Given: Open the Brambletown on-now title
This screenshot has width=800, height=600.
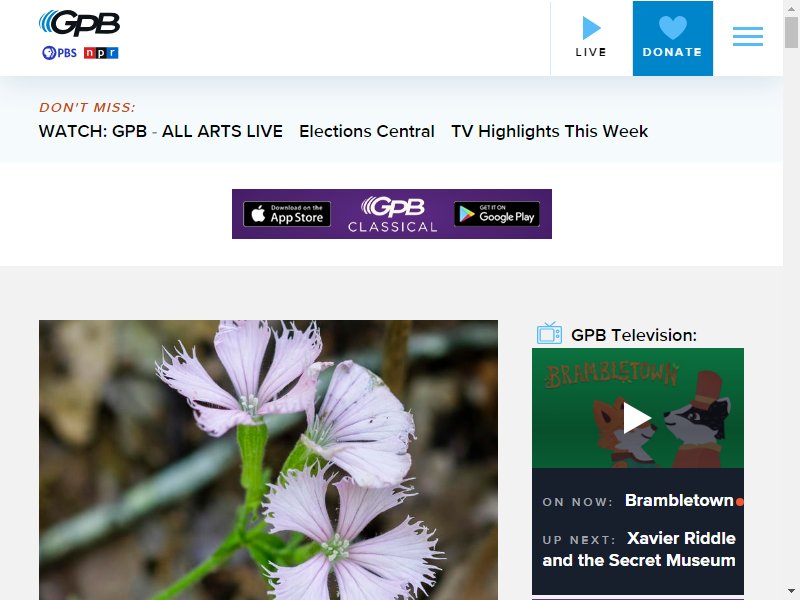Looking at the screenshot, I should coord(679,501).
